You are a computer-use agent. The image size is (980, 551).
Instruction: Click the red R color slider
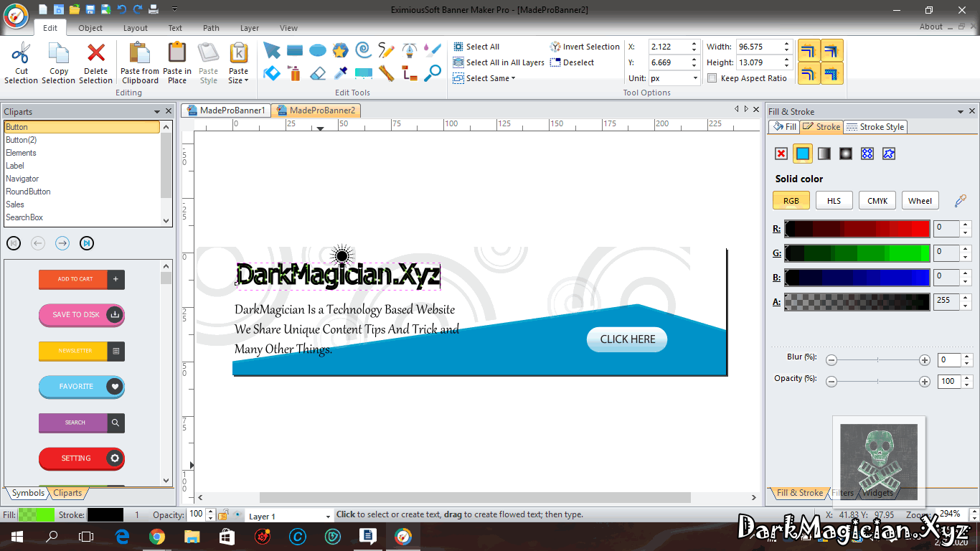pos(857,229)
